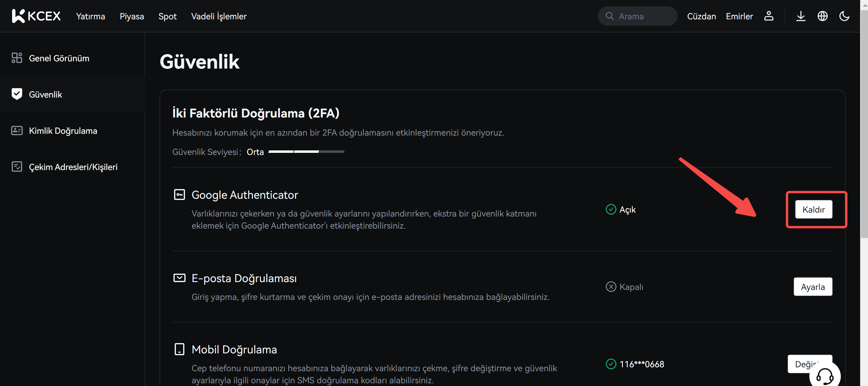Viewport: 868px width, 386px height.
Task: Open the Spot trading menu
Action: [167, 16]
